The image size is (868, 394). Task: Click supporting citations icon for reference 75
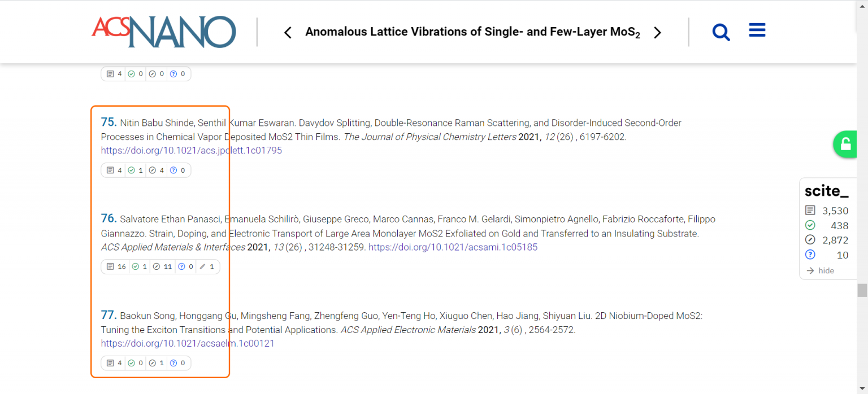tap(132, 170)
